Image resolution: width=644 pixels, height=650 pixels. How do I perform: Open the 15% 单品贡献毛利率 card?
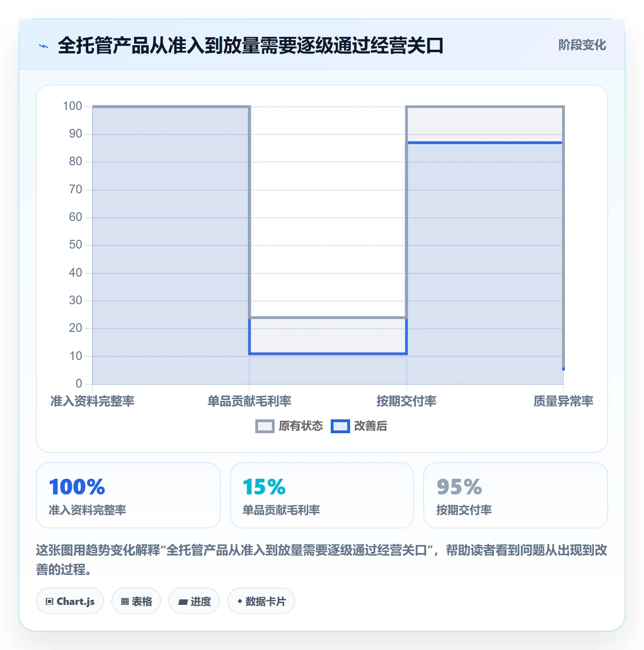[x=322, y=495]
